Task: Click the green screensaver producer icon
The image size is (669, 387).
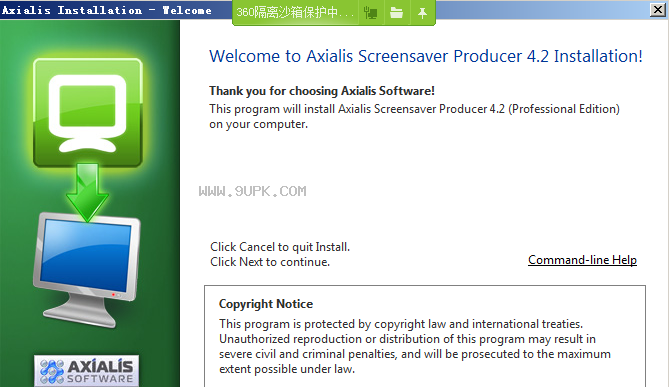Action: [x=88, y=113]
